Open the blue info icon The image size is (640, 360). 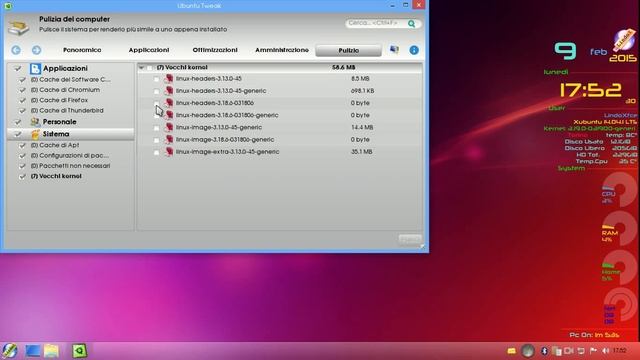click(414, 50)
